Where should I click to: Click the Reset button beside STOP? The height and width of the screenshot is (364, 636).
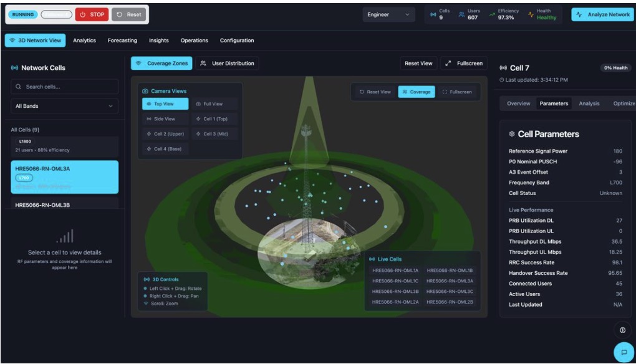(x=128, y=14)
